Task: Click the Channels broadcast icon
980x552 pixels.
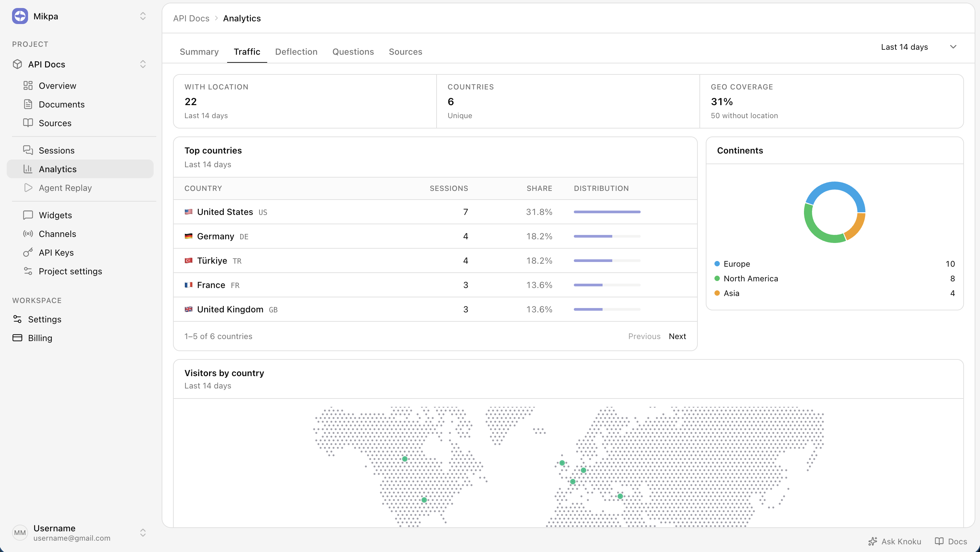Action: click(28, 233)
